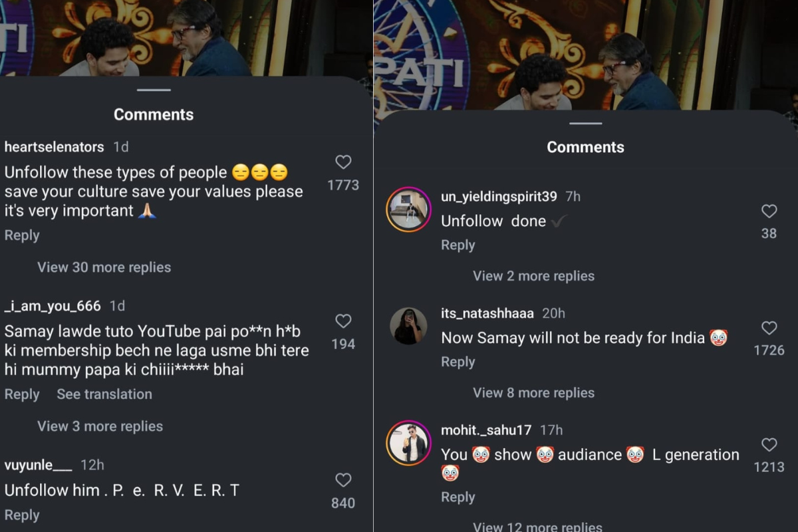Screen dimensions: 798x532
Task: Like the heartselenators comment
Action: pos(343,162)
